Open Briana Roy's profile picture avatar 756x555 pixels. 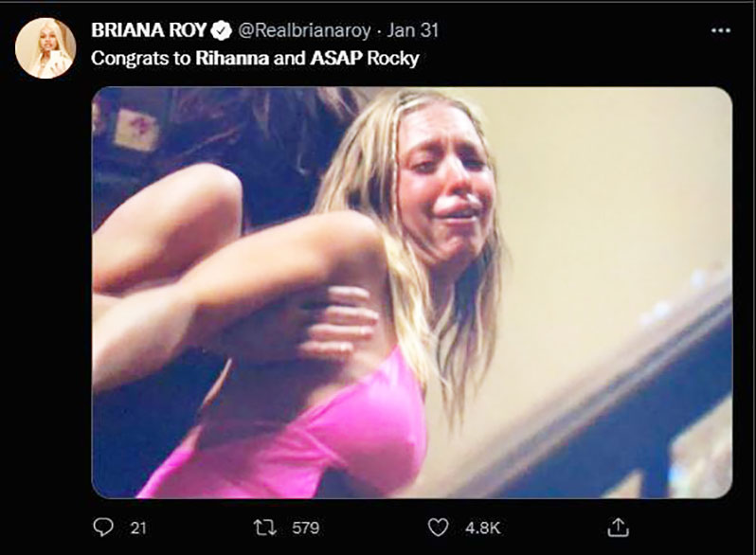point(45,48)
